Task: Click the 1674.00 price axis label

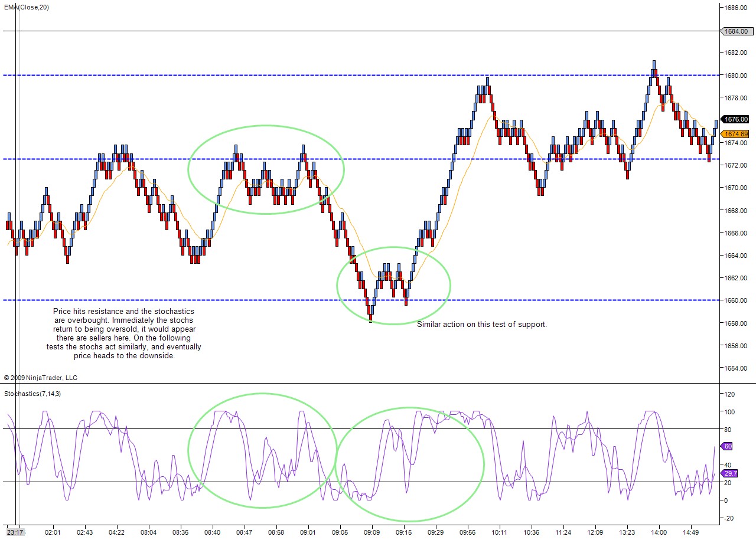Action: 736,143
